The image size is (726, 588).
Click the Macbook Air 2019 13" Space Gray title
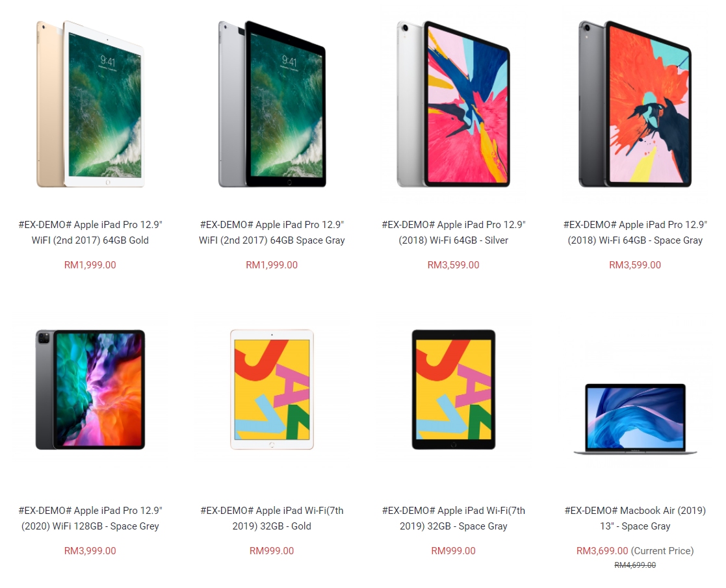[x=635, y=518]
